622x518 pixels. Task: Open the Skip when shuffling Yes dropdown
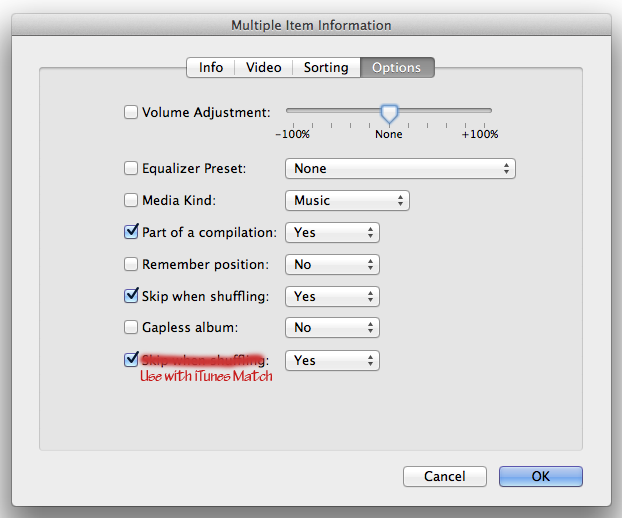(x=332, y=297)
